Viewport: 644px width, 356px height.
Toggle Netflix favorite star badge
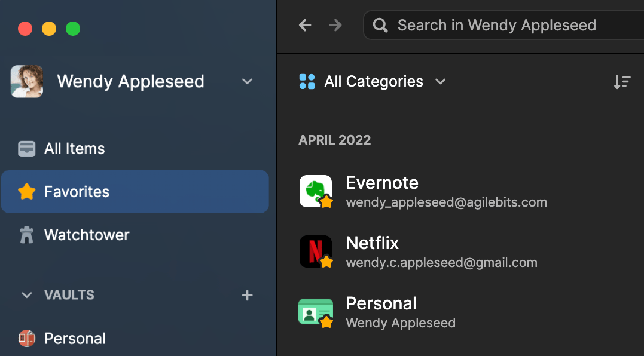pos(326,261)
